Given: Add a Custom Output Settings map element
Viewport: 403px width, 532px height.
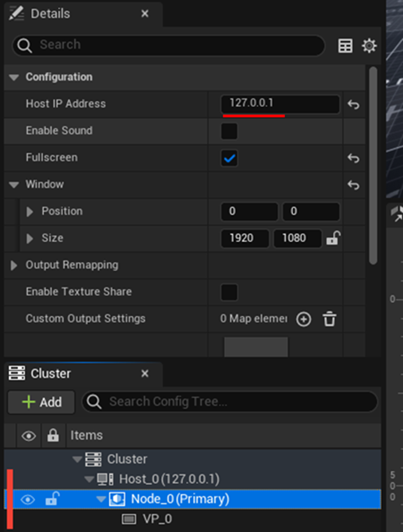Looking at the screenshot, I should (303, 319).
